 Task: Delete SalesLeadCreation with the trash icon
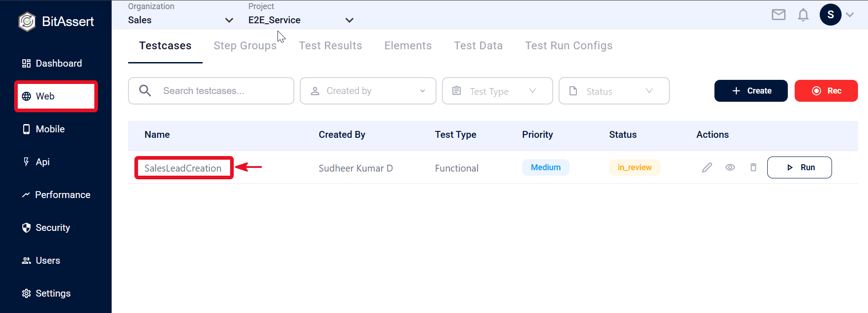coord(753,167)
